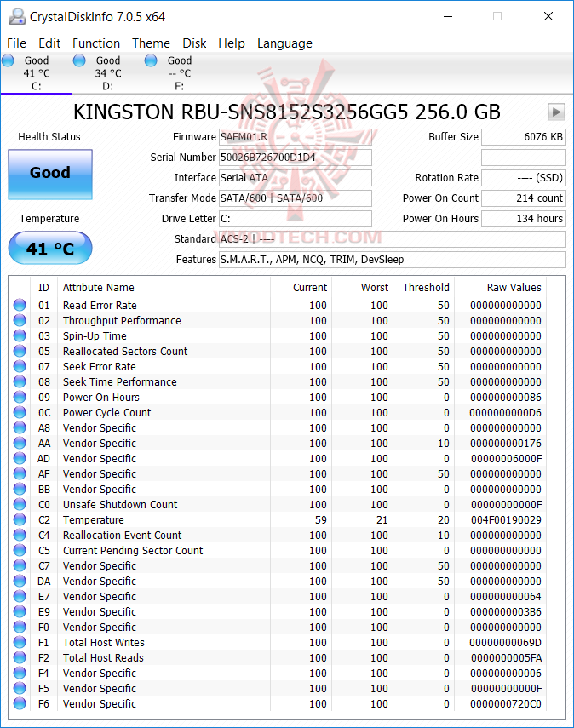Click the Power On Hours label
This screenshot has height=728, width=574.
[x=440, y=219]
